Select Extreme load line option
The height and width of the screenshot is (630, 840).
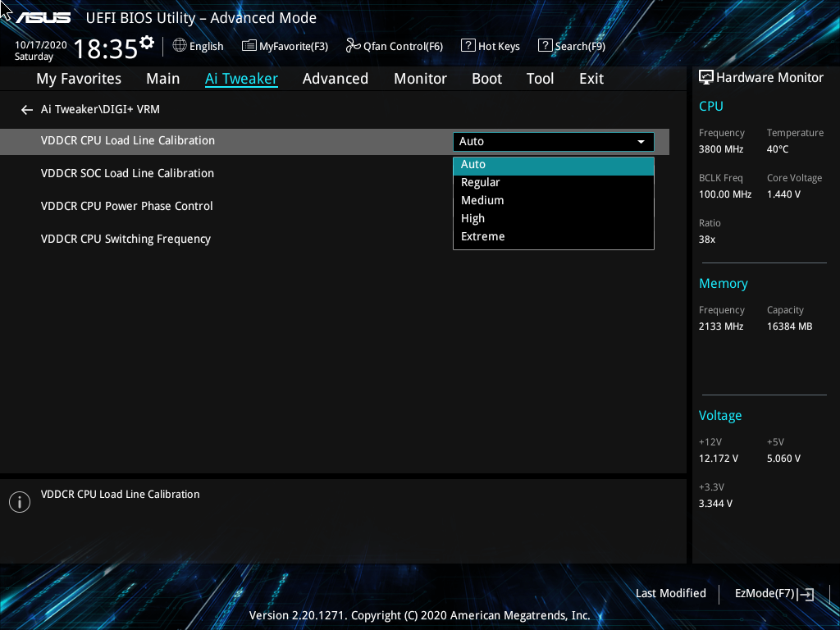[554, 237]
